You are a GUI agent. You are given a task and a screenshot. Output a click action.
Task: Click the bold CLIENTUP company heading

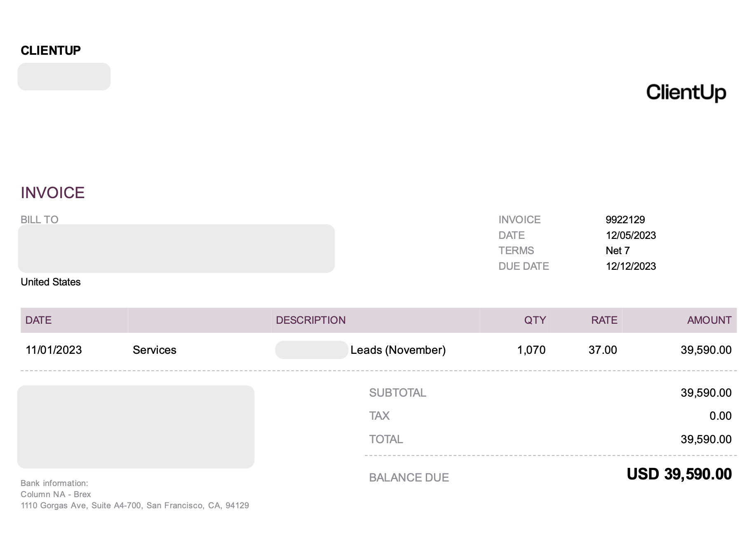[x=51, y=51]
